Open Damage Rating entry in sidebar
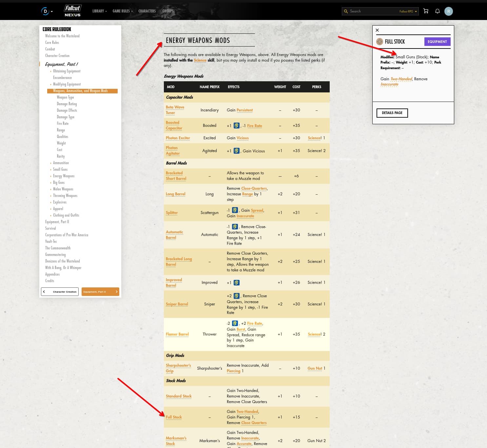487x448 pixels. pos(67,104)
